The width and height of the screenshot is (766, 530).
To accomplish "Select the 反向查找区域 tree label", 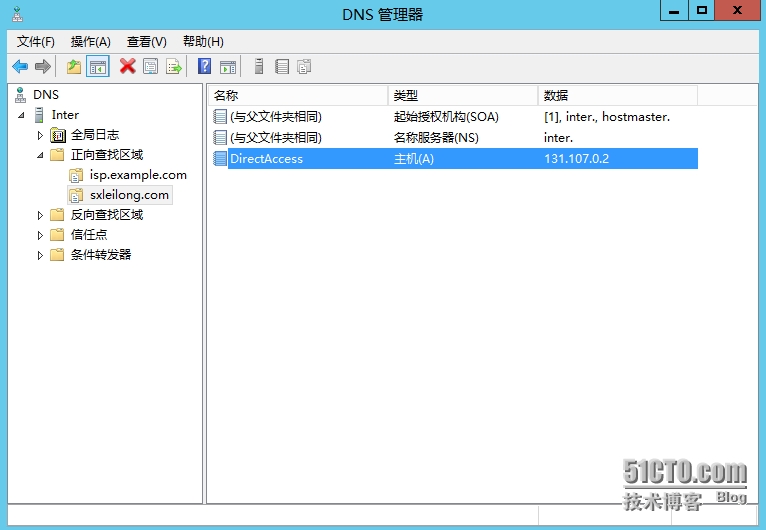I will (x=107, y=215).
